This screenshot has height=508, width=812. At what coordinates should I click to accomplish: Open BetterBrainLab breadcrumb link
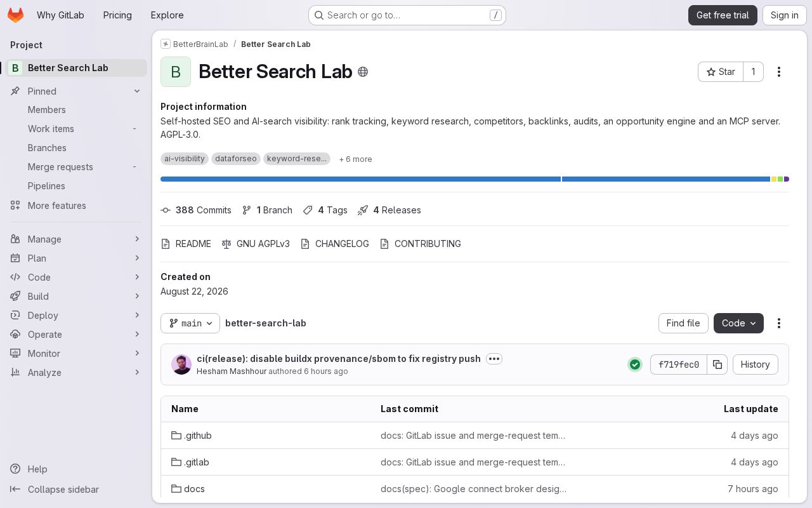200,44
